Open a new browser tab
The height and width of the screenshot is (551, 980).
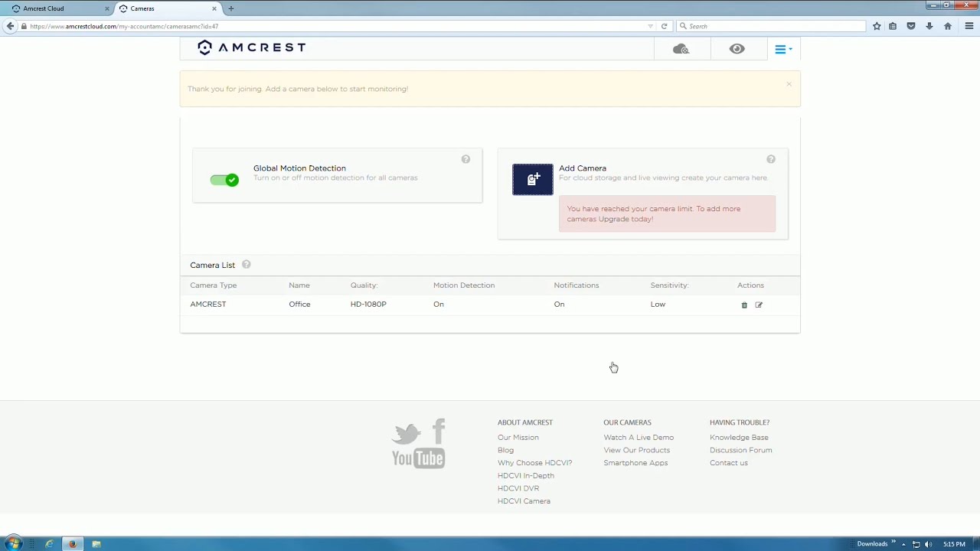230,8
